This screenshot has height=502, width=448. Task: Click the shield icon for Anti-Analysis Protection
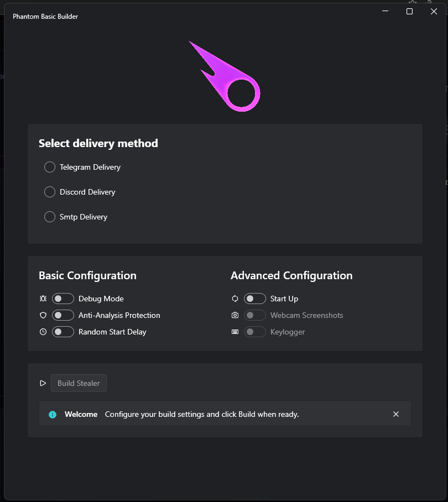click(43, 315)
